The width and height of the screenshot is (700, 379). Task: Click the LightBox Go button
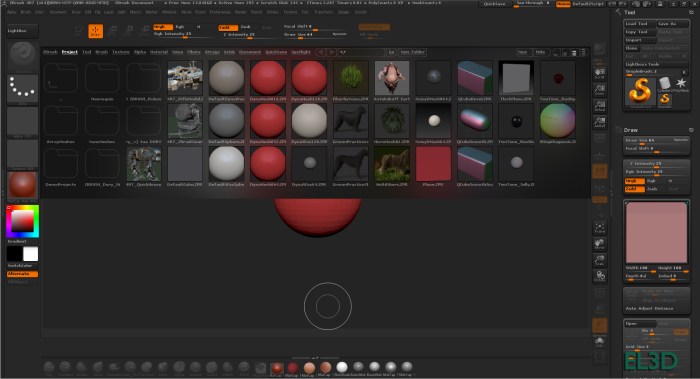(391, 52)
